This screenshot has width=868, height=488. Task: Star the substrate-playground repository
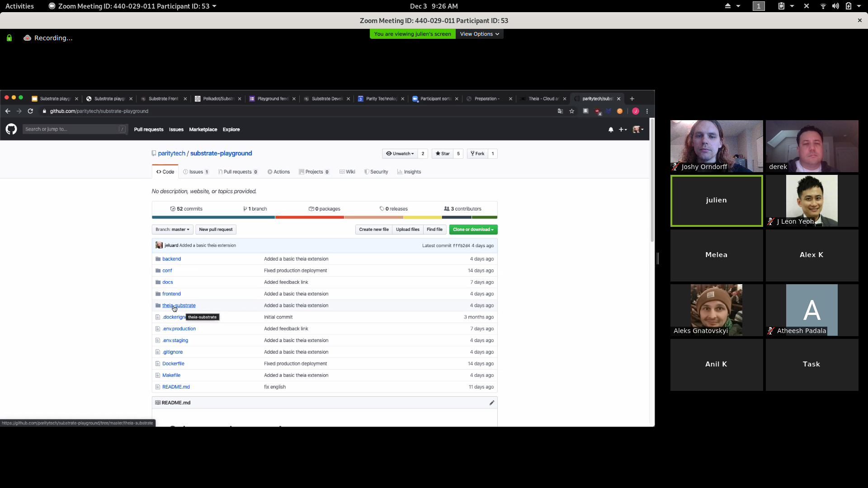pyautogui.click(x=443, y=154)
